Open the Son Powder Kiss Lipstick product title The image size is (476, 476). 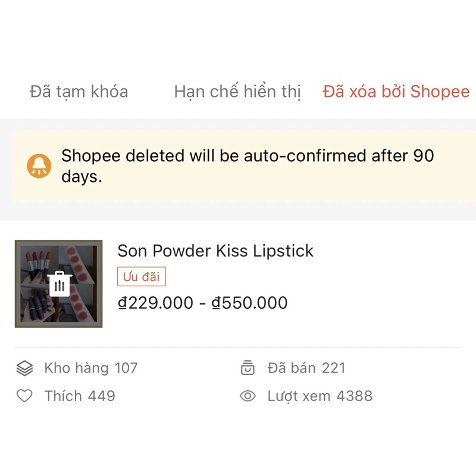point(215,251)
